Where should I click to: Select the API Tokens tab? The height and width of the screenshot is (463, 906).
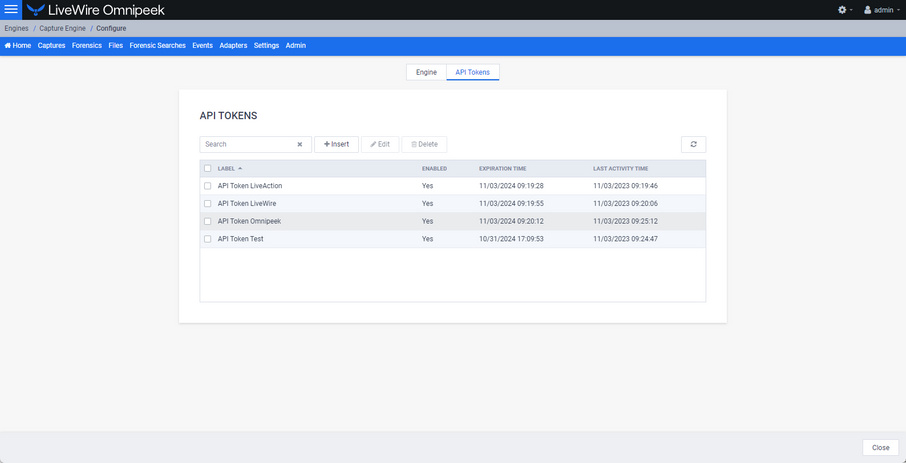pos(473,72)
